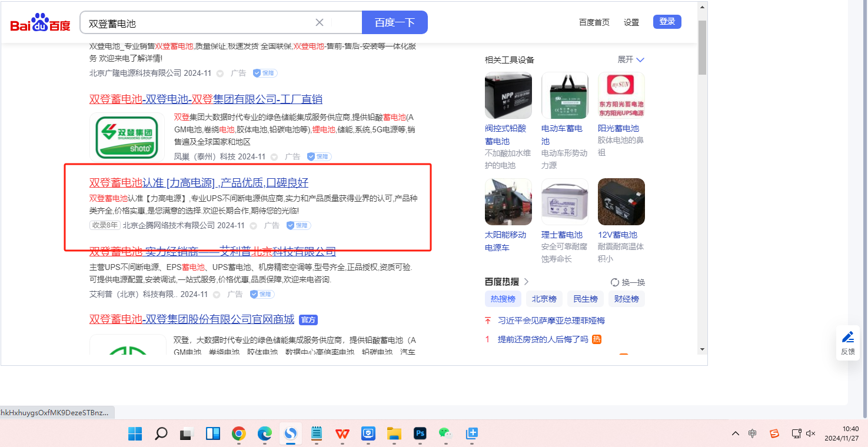Open Google Chrome from the taskbar
This screenshot has width=868, height=447.
(238, 434)
